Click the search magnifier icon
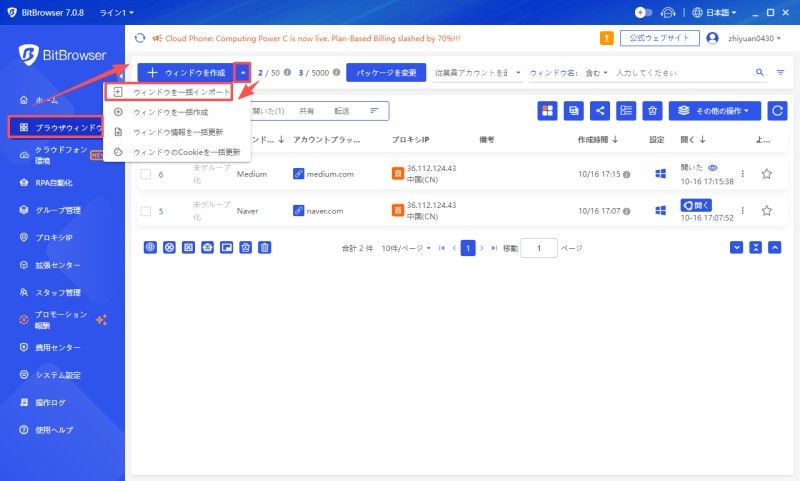 click(x=759, y=73)
